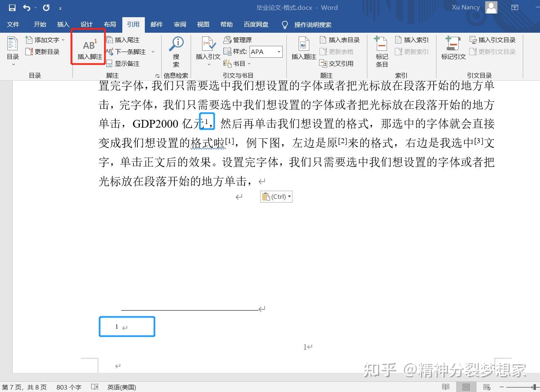Click the 插入脚注 insert footnote button
540x392 pixels.
pos(90,50)
